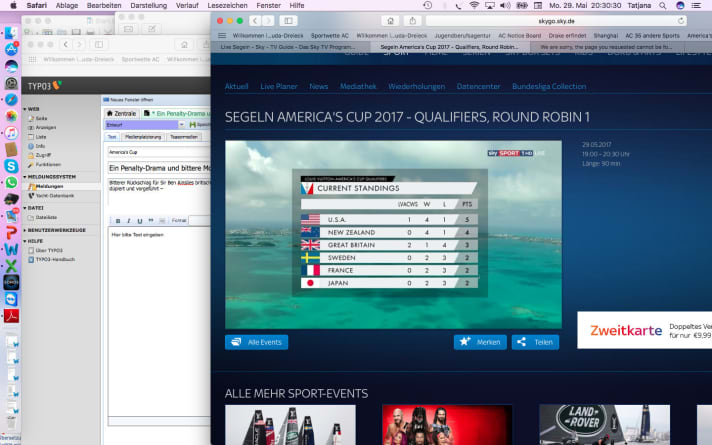
Task: Click the Teilen button
Action: [x=535, y=342]
